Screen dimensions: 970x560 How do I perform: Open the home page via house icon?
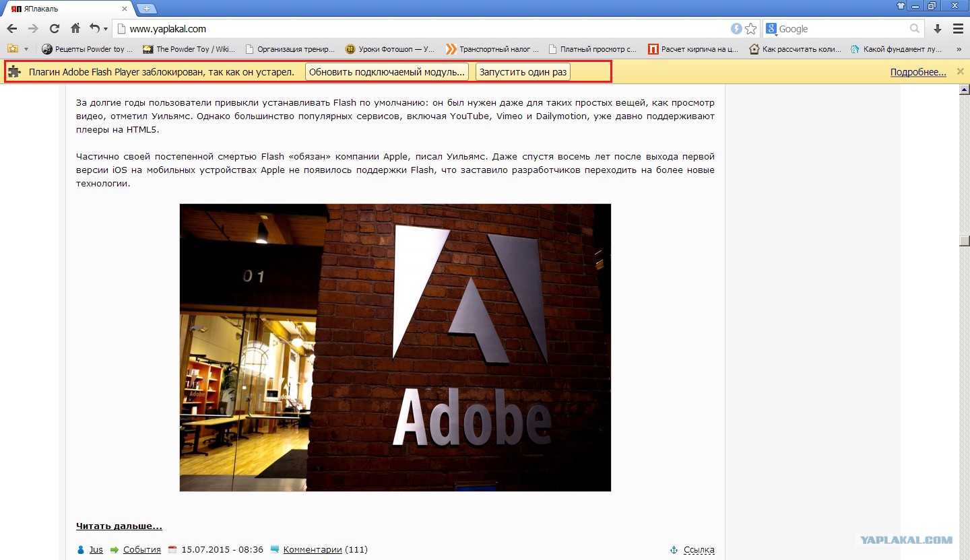coord(75,29)
